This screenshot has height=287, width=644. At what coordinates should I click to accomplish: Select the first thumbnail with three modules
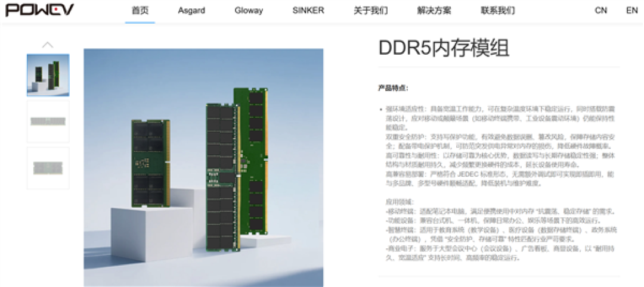point(48,75)
